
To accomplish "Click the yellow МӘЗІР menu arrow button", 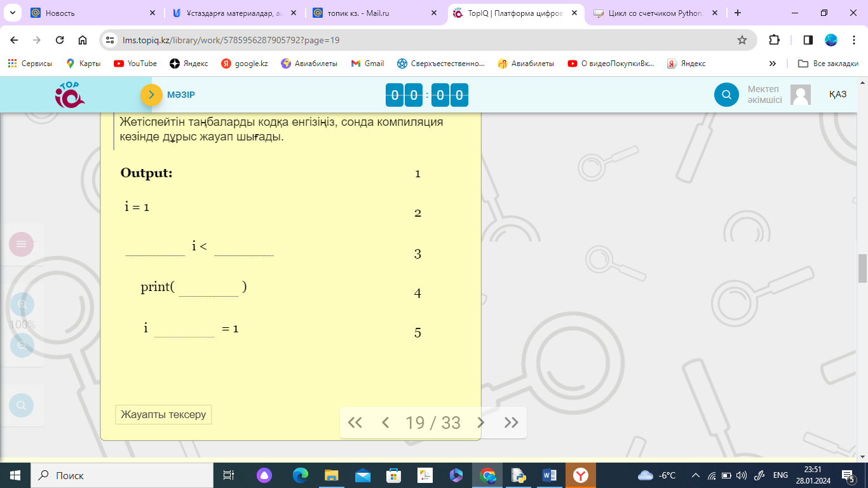I will coord(151,95).
